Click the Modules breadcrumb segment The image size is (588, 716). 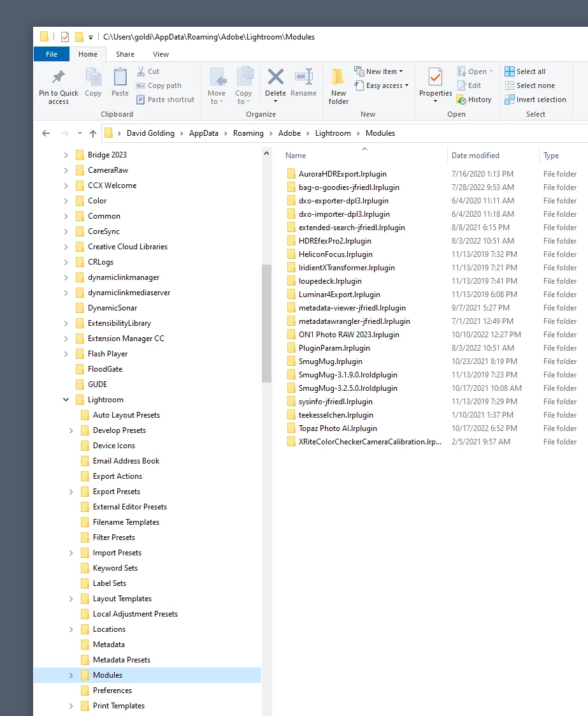pyautogui.click(x=380, y=133)
